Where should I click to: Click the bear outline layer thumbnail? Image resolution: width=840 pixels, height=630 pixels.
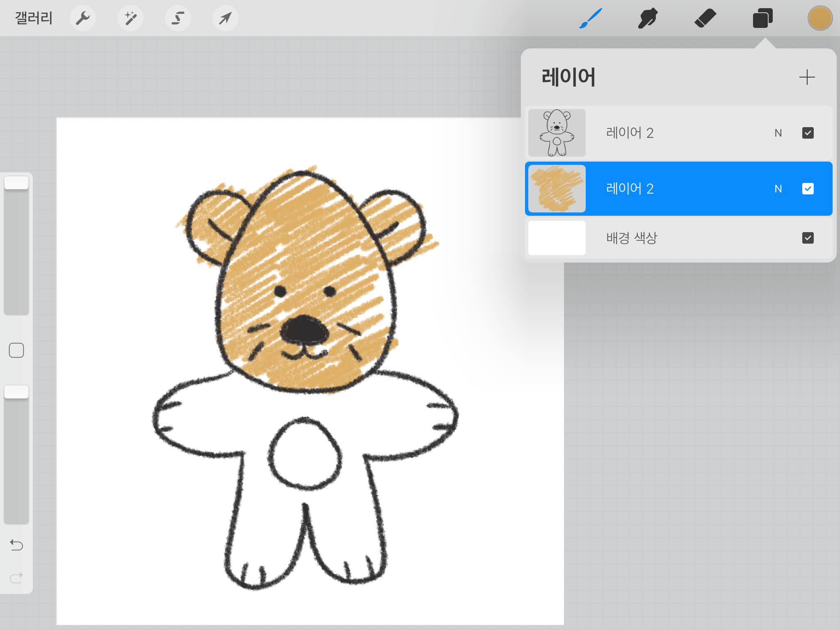(557, 133)
